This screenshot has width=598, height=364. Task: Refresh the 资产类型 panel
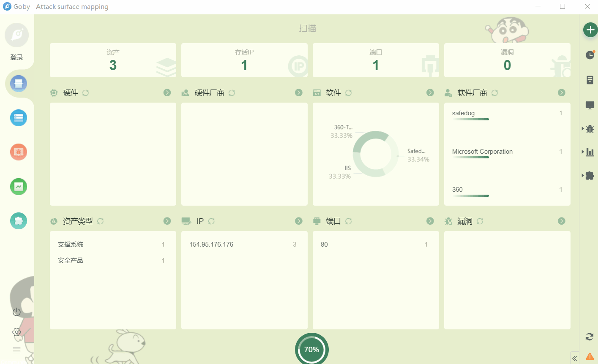pos(101,221)
